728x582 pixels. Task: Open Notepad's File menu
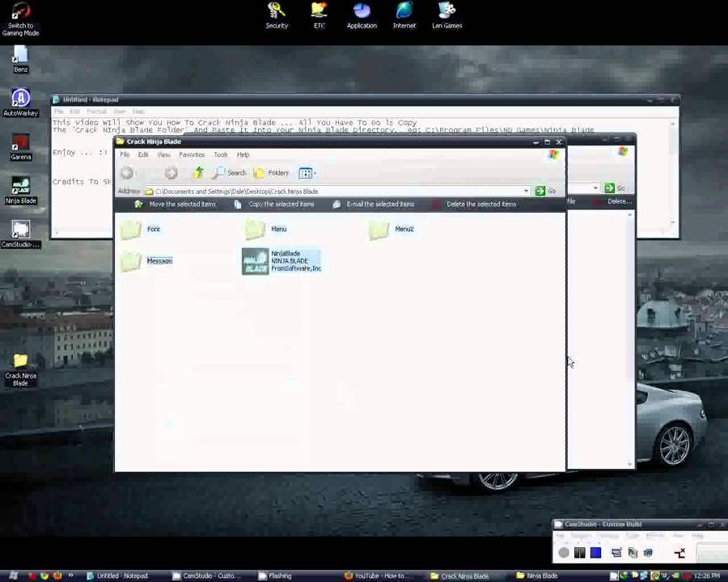pyautogui.click(x=58, y=112)
